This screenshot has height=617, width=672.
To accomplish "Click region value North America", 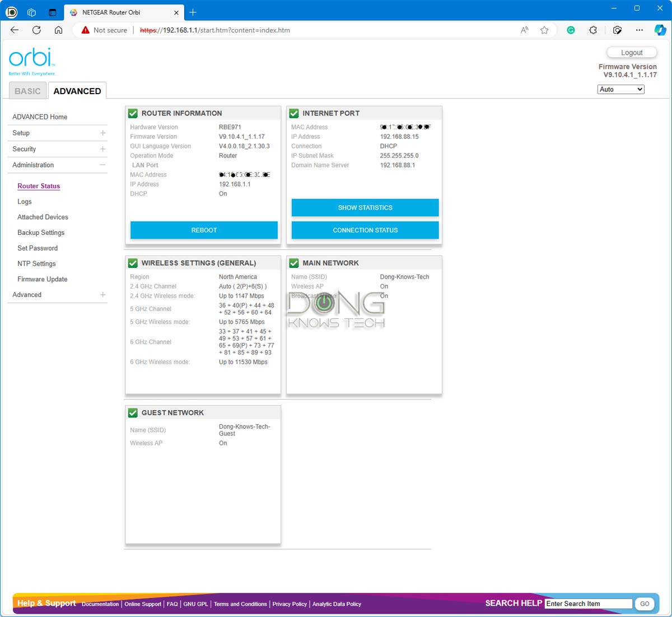I will 238,277.
